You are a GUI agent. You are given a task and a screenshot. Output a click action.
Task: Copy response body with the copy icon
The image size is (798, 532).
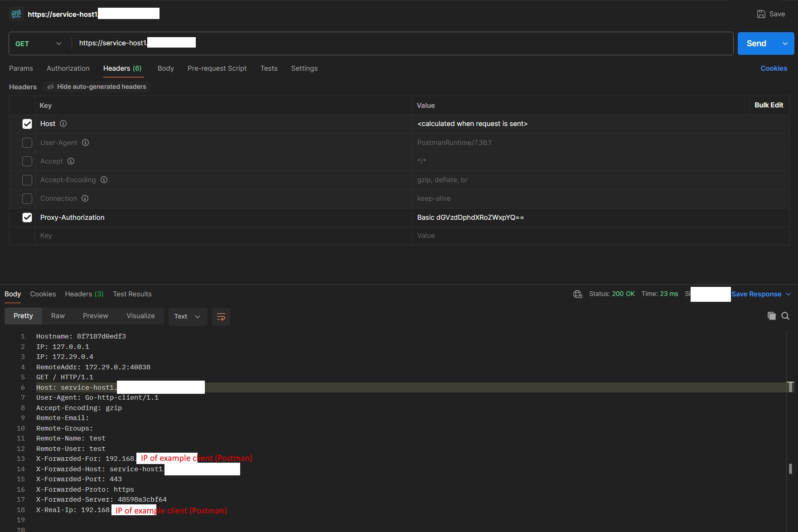coord(771,316)
